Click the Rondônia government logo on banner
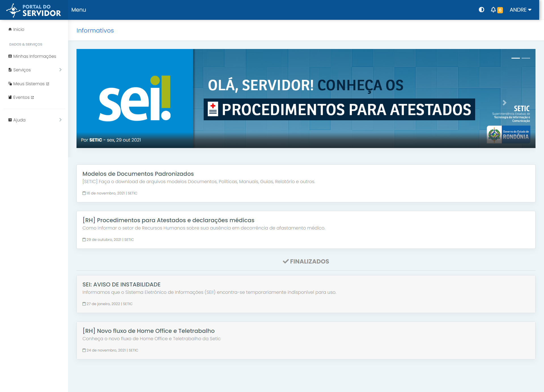Screen dimensions: 544x392 point(509,134)
